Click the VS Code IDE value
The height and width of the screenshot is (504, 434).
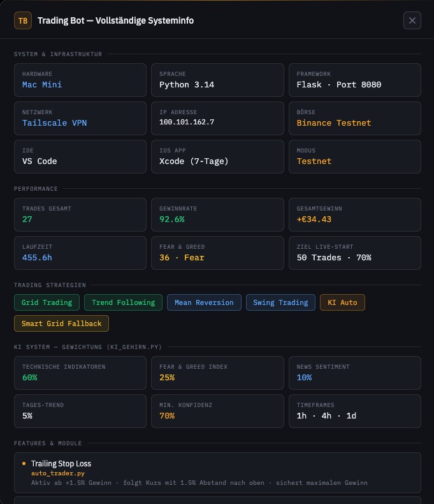click(x=40, y=161)
